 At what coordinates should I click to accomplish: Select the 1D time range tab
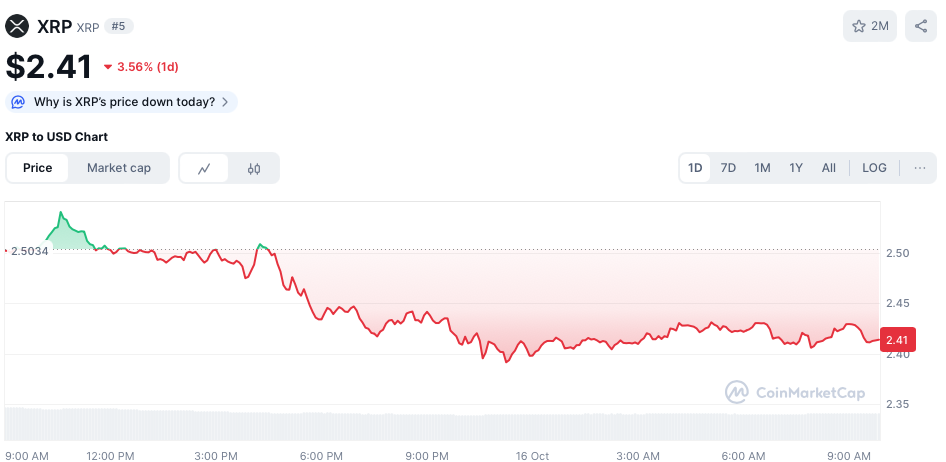695,168
